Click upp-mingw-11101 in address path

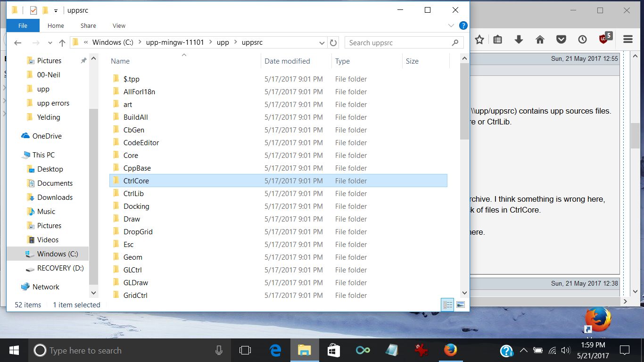(175, 42)
